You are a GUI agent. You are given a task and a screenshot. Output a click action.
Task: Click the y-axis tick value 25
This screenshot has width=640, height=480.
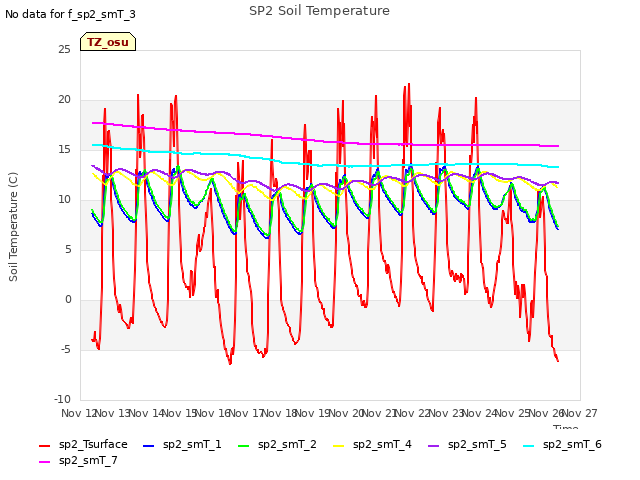64,50
